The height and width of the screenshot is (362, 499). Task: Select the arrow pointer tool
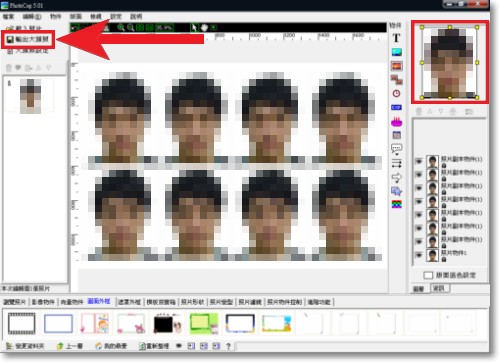pos(194,27)
